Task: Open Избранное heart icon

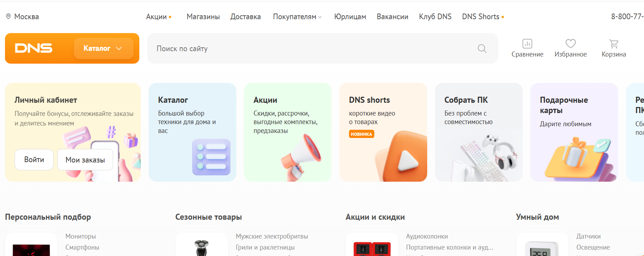Action: point(570,44)
